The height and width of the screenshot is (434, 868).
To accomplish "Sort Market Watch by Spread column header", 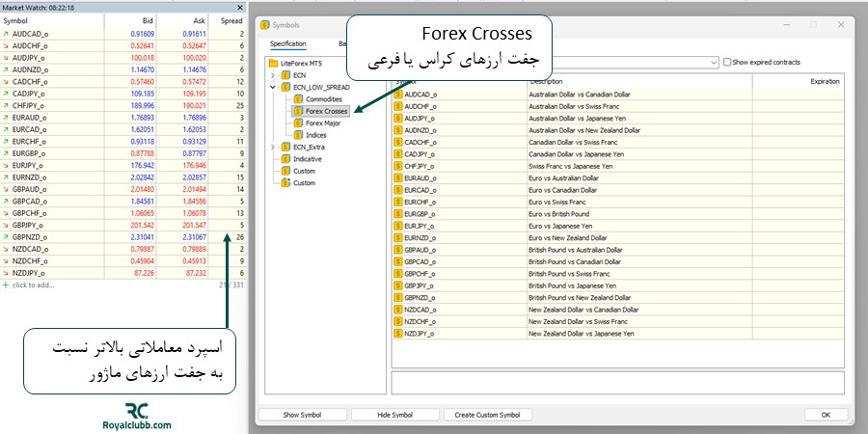I will point(231,19).
